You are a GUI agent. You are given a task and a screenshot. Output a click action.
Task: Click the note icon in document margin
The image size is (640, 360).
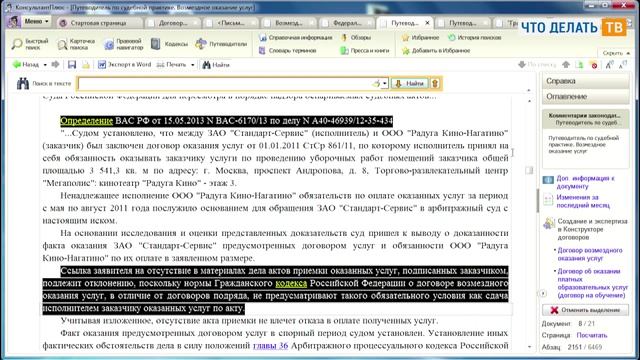(x=529, y=170)
